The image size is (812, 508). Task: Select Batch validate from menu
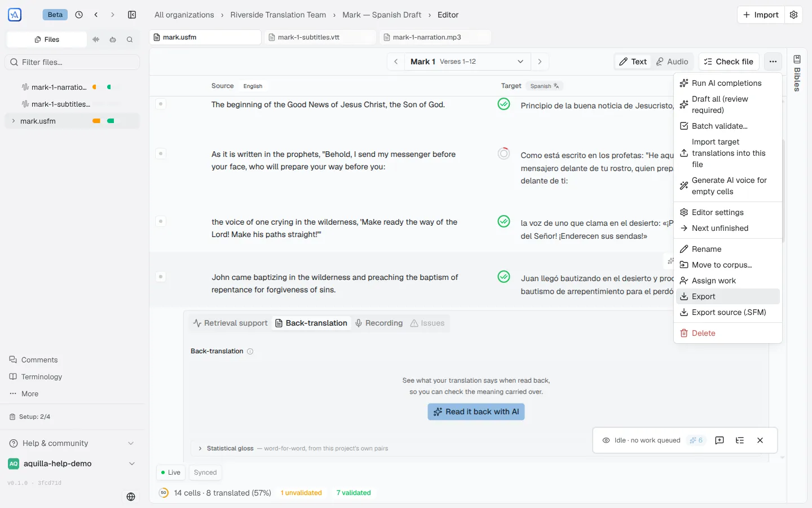(x=728, y=126)
